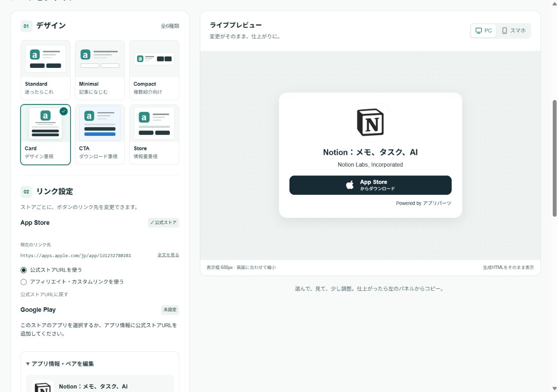Select the Card design option
Viewport: 558px width, 392px height.
45,134
